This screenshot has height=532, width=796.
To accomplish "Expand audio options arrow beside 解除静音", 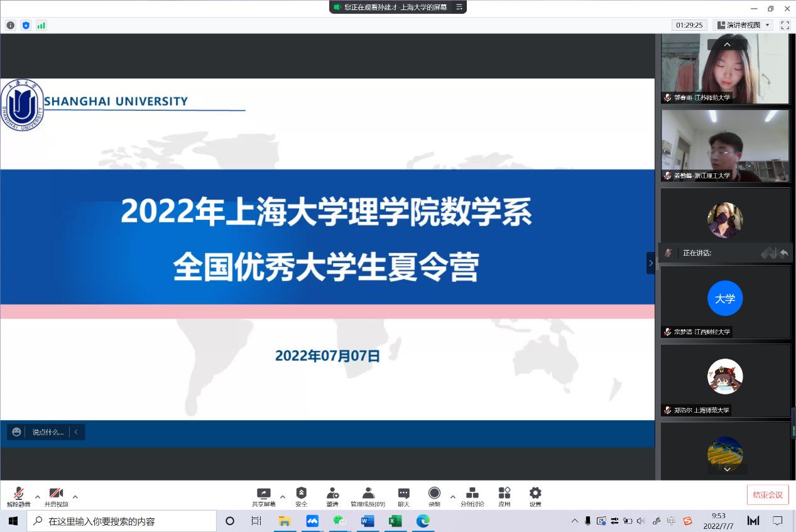I will pyautogui.click(x=38, y=497).
